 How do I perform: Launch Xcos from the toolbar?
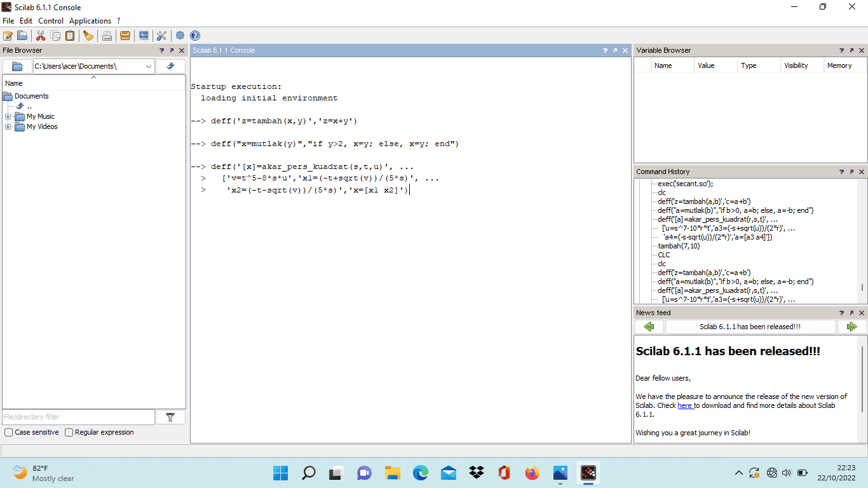pyautogui.click(x=144, y=36)
